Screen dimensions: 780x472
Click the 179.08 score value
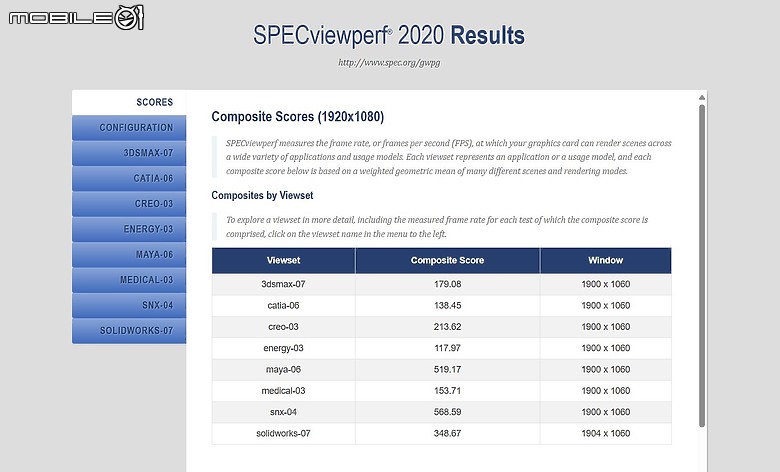click(x=448, y=284)
